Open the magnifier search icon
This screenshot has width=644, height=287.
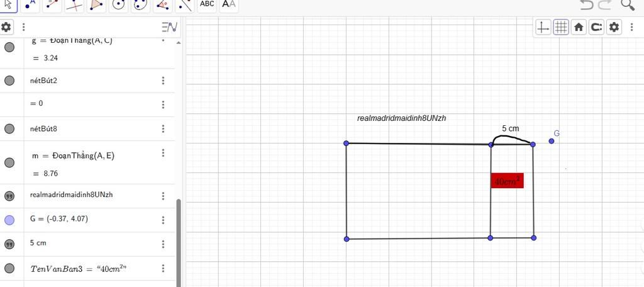tap(628, 4)
